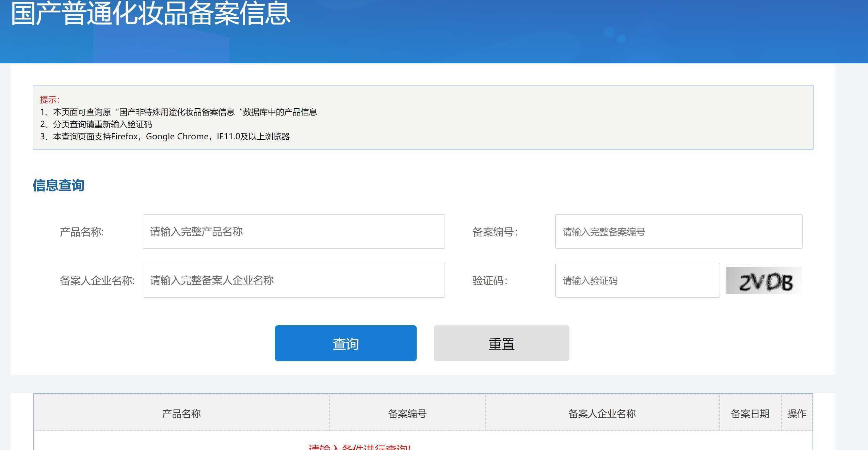
Task: Click the 重置 reset button
Action: point(501,343)
